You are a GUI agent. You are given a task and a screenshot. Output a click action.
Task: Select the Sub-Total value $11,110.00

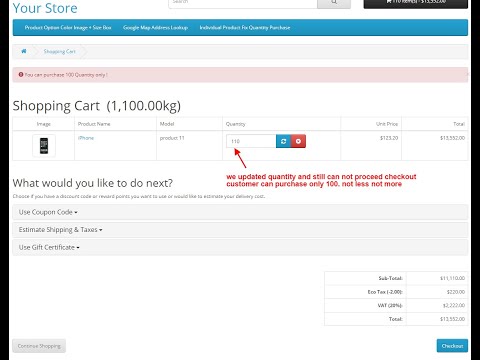[452, 278]
